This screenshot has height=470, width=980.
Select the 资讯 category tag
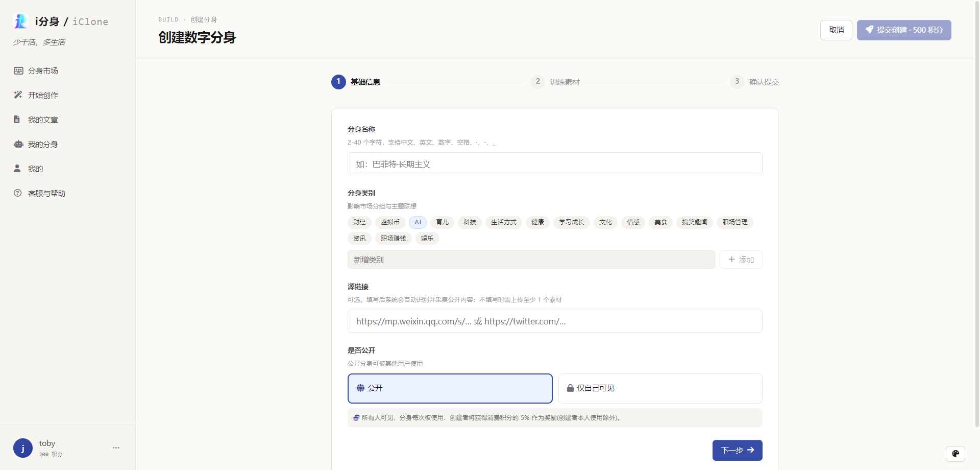click(359, 239)
